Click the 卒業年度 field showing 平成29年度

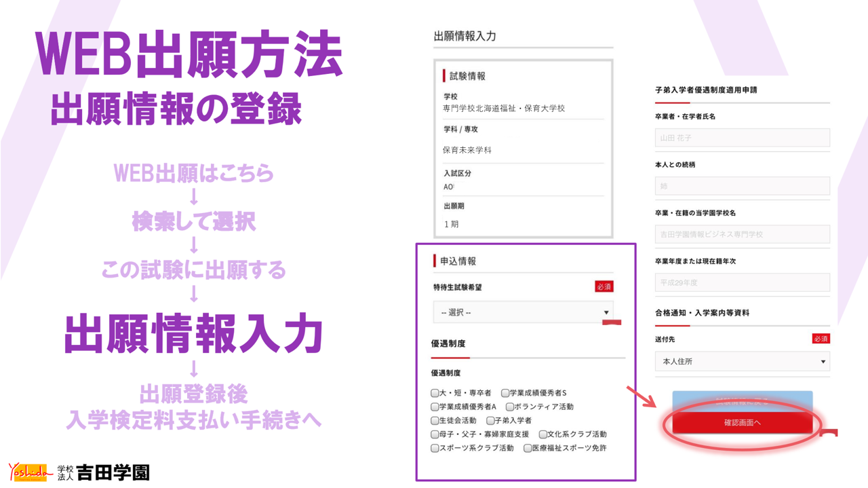pos(742,282)
